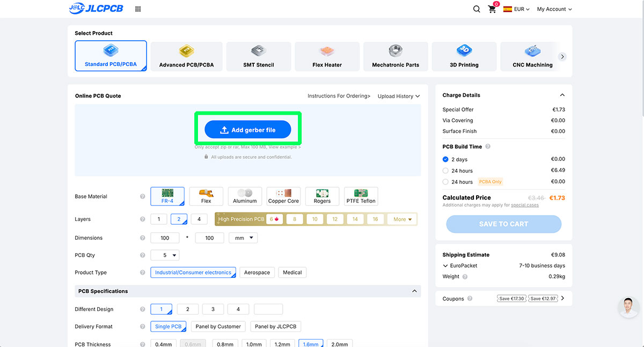
Task: Open the special cases link
Action: click(525, 205)
